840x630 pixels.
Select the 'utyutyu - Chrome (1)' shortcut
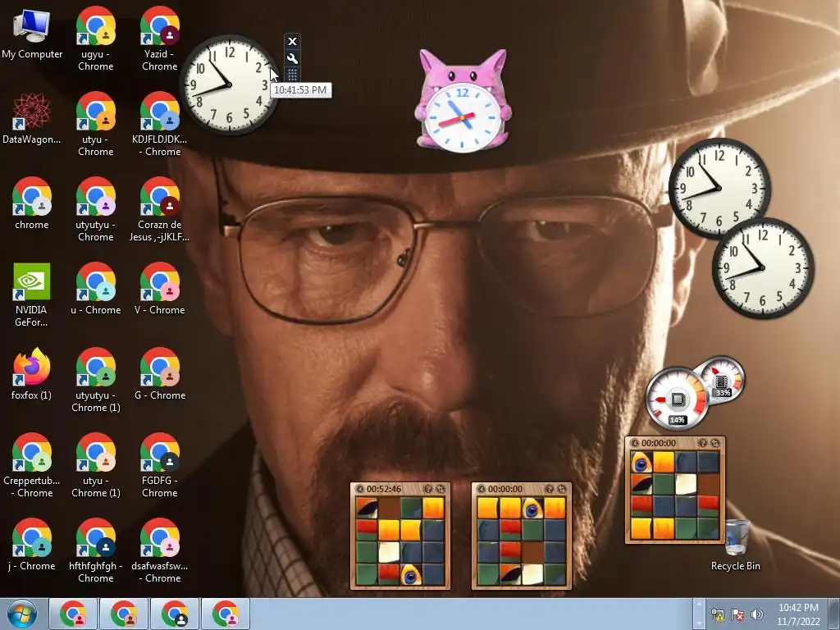click(x=96, y=380)
